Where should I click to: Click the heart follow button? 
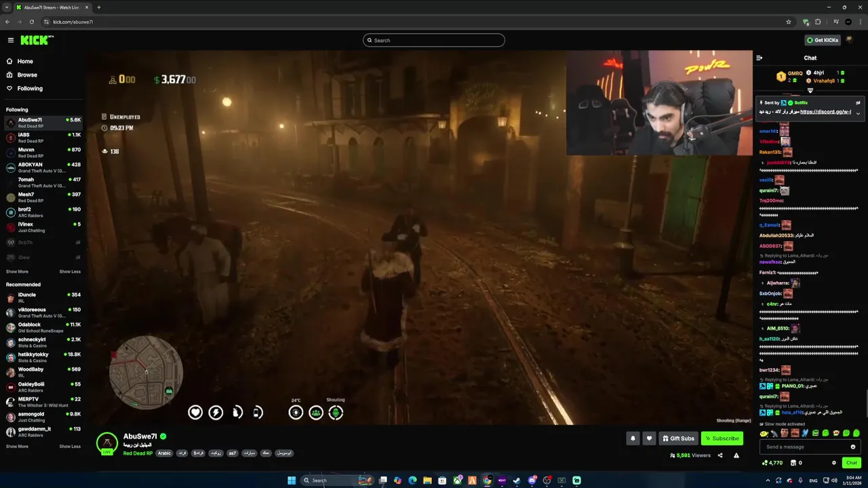pyautogui.click(x=649, y=439)
